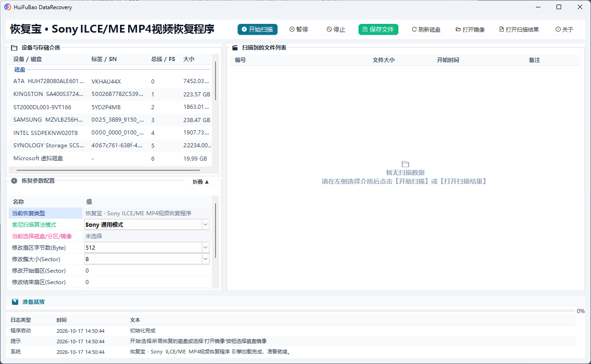
Task: Choose the ST2000DL003-9VT166 disk
Action: coord(110,107)
